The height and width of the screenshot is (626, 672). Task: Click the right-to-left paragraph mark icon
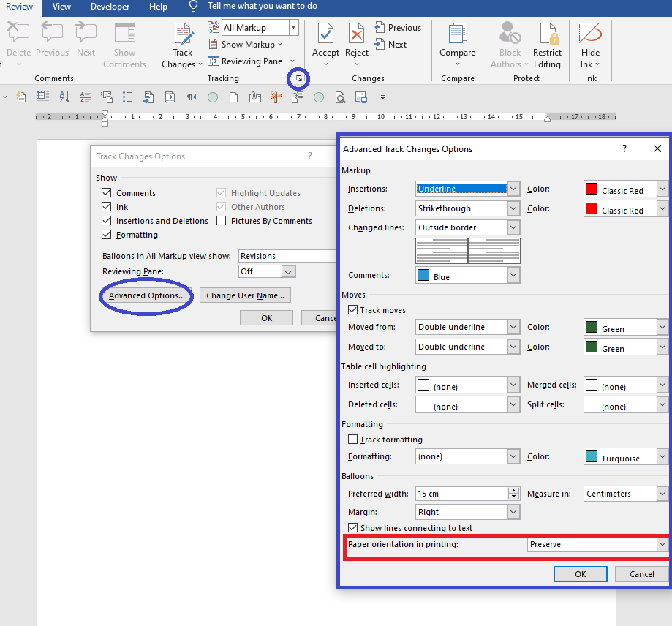(192, 97)
